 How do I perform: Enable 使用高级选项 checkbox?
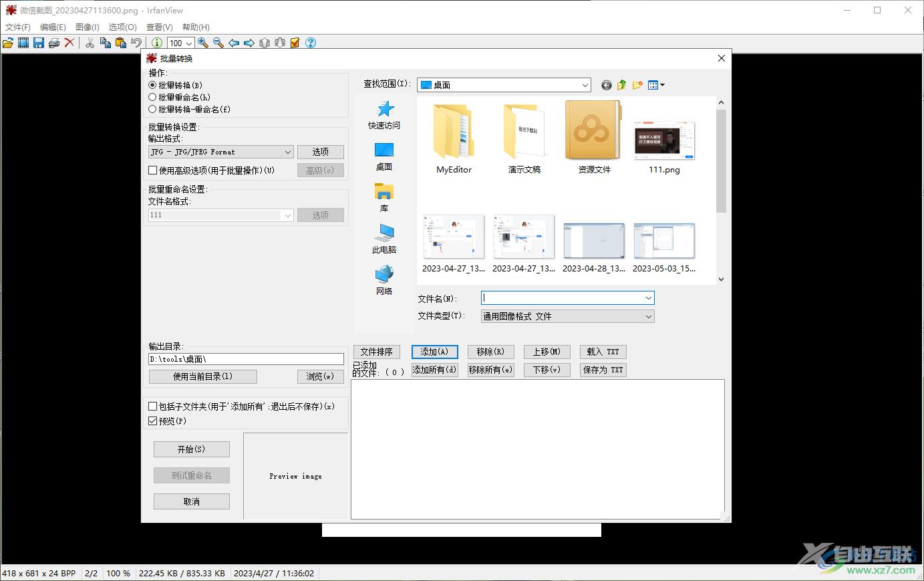click(152, 170)
